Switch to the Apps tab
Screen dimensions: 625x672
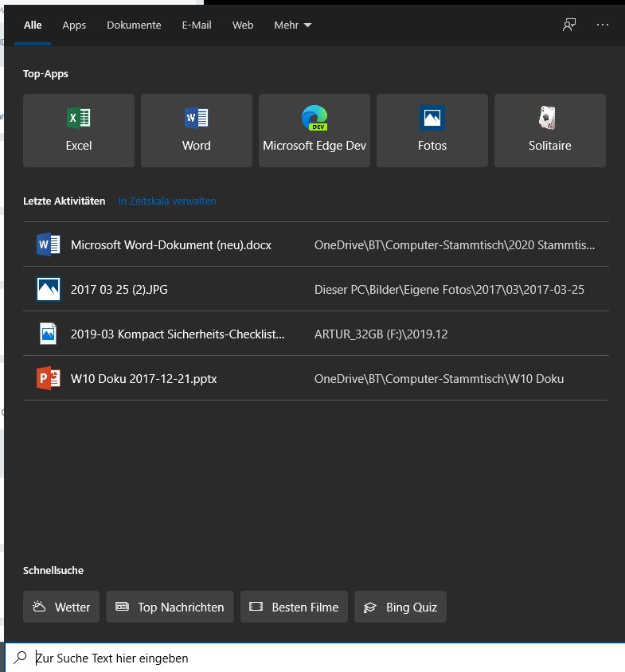(74, 25)
